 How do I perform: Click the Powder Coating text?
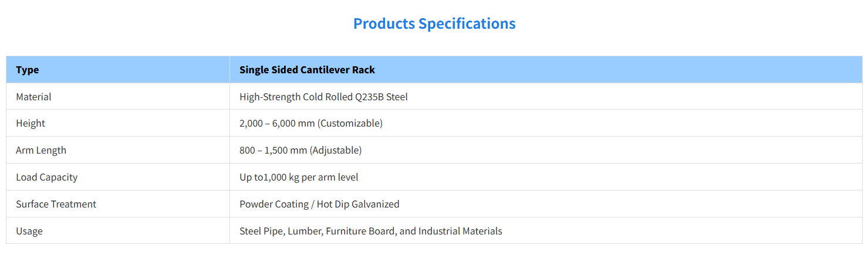(x=273, y=205)
